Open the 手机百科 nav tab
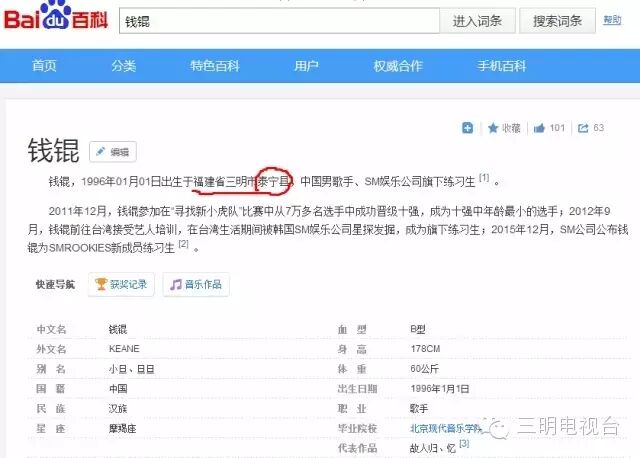The image size is (640, 458). tap(502, 66)
